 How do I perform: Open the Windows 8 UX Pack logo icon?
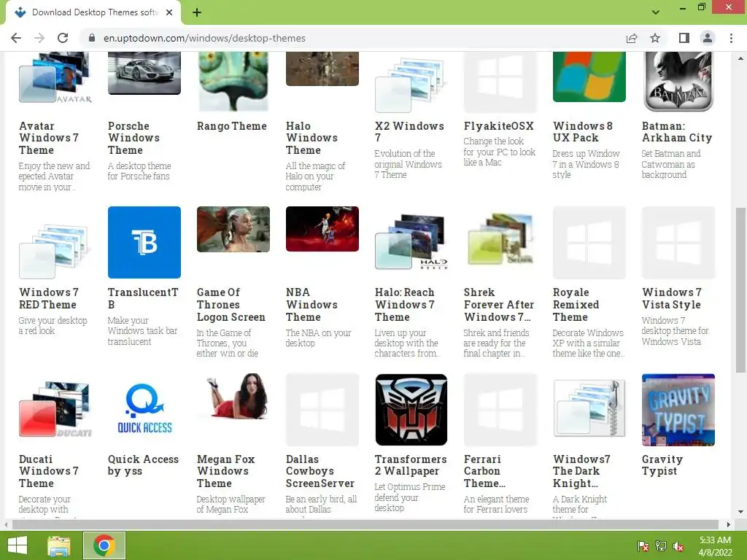(589, 77)
